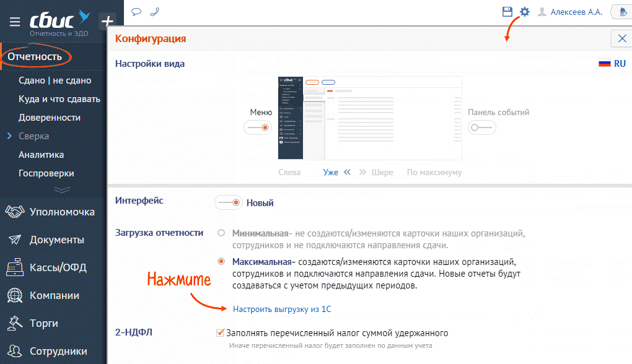The height and width of the screenshot is (364, 632).
Task: Uncheck the 2-НДФЛ перечисленный налог checkbox
Action: (x=220, y=333)
